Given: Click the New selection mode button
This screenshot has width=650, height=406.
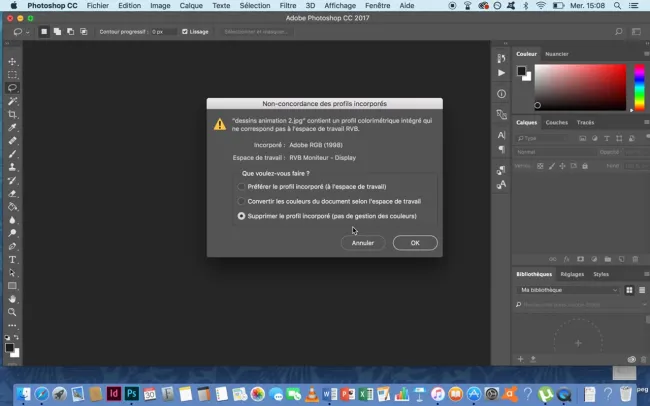Looking at the screenshot, I should [44, 32].
